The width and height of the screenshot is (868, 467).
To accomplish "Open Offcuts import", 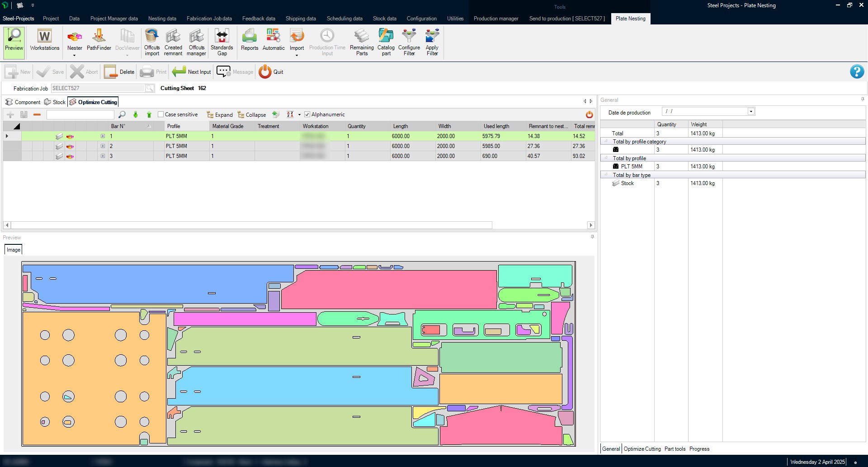I will [152, 42].
